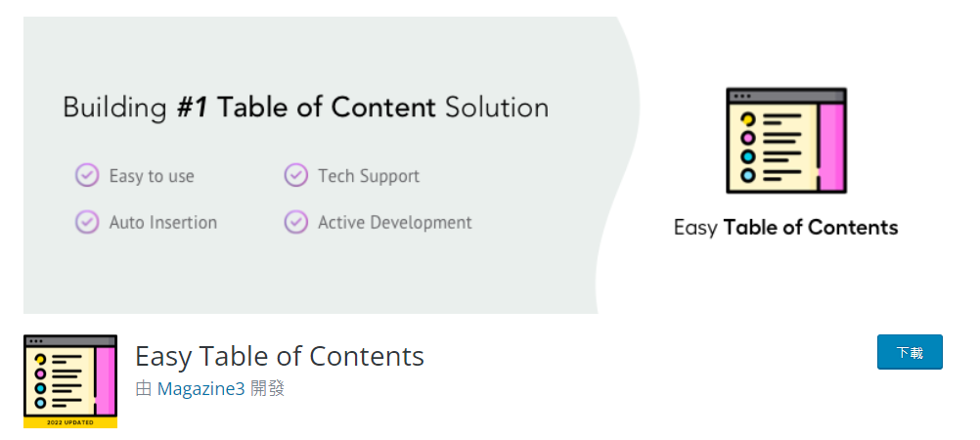Image resolution: width=980 pixels, height=440 pixels.
Task: Click the Active Development feature text
Action: coord(395,222)
